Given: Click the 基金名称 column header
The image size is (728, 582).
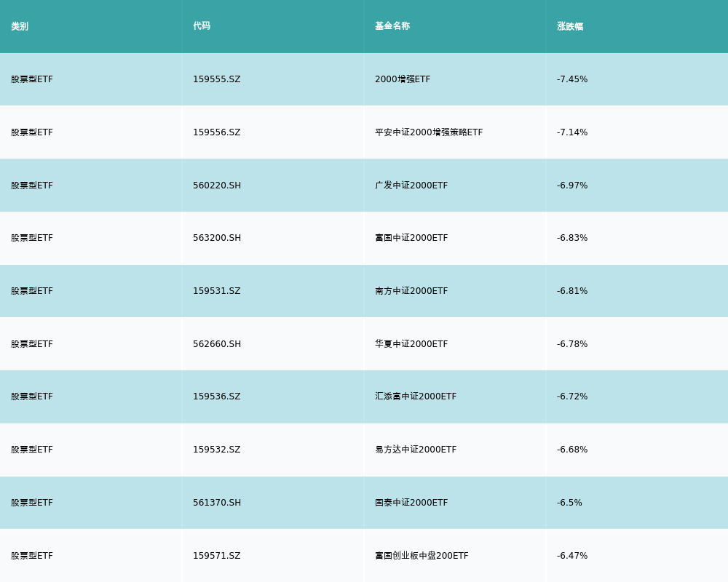Looking at the screenshot, I should click(392, 26).
